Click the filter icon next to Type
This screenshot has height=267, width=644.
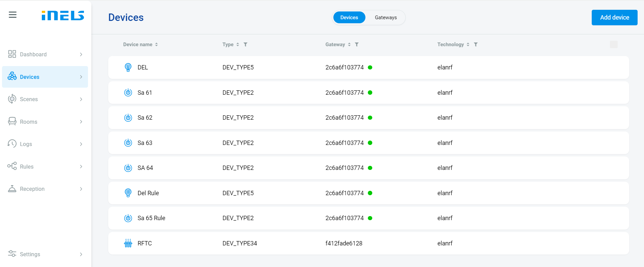[x=245, y=44]
